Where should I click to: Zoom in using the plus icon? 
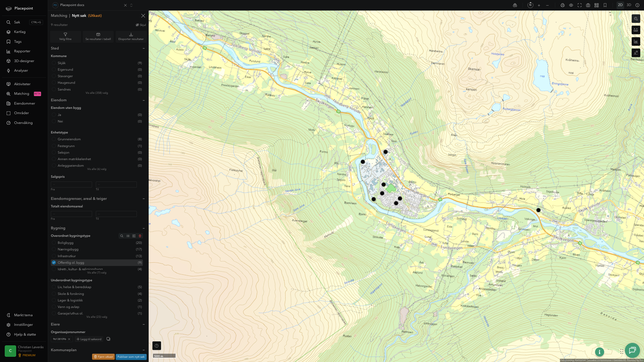tap(539, 5)
